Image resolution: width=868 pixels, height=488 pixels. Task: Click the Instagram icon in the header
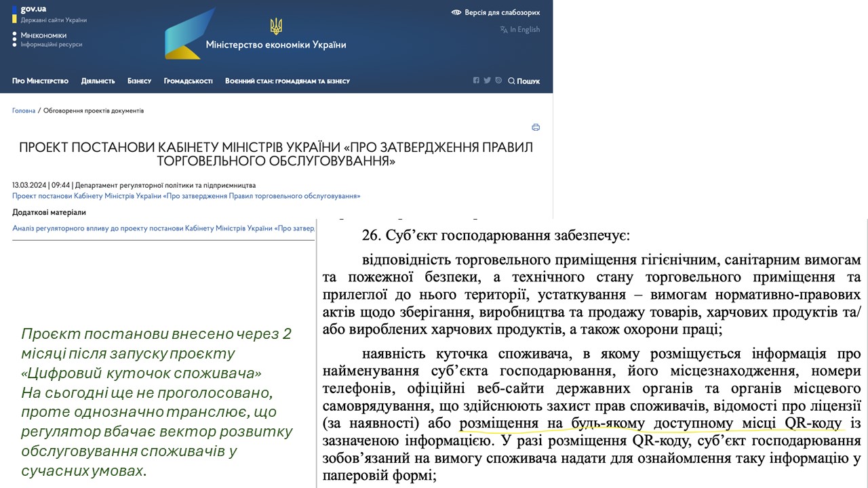coord(498,81)
